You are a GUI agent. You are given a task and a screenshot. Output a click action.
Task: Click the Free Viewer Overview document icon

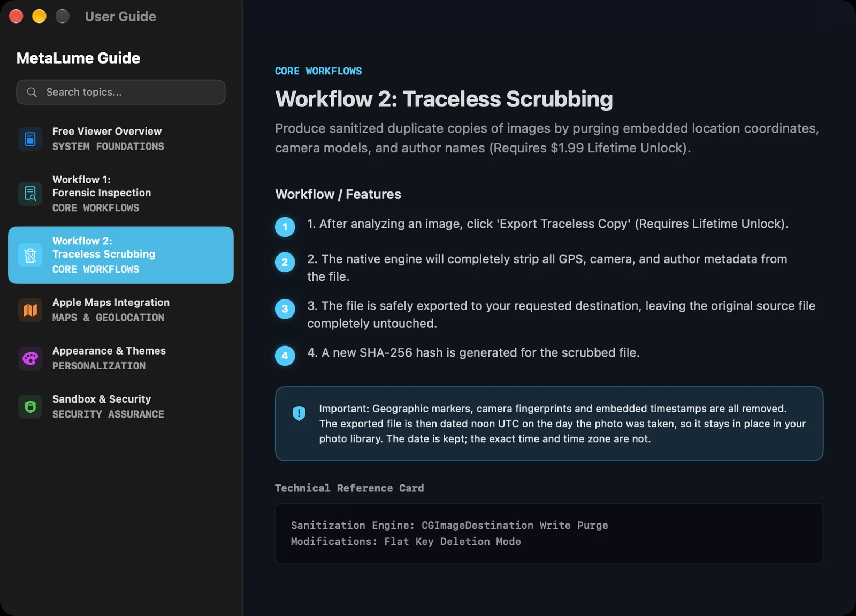click(x=30, y=139)
